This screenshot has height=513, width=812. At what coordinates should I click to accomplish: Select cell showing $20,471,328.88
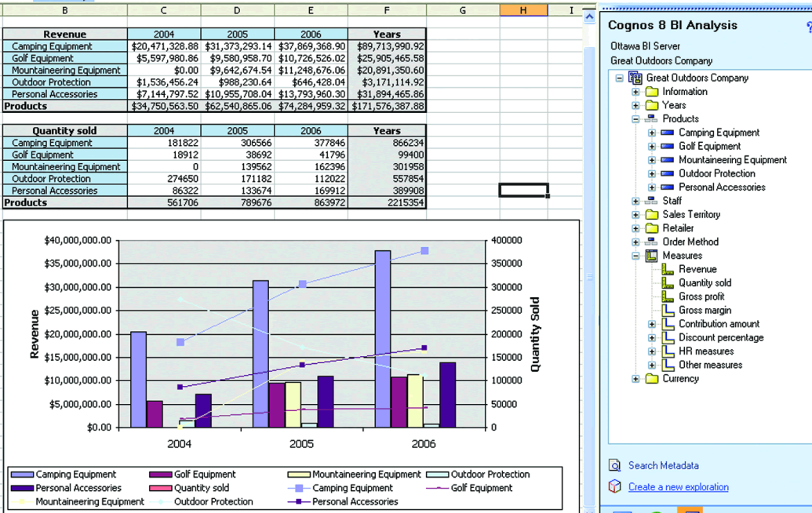[x=164, y=46]
